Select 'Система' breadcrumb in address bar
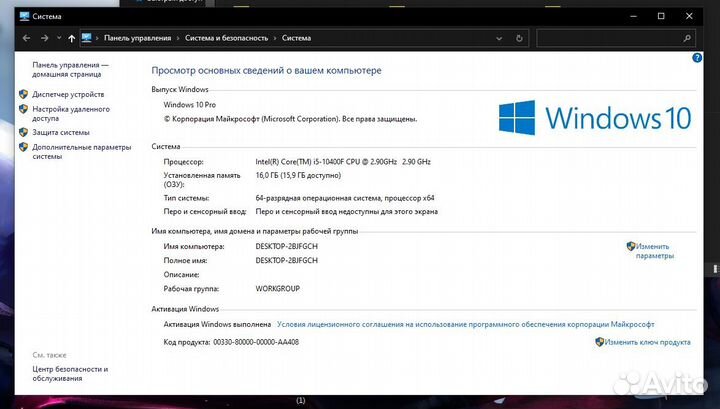Viewport: 720px width, 409px height. pyautogui.click(x=296, y=38)
